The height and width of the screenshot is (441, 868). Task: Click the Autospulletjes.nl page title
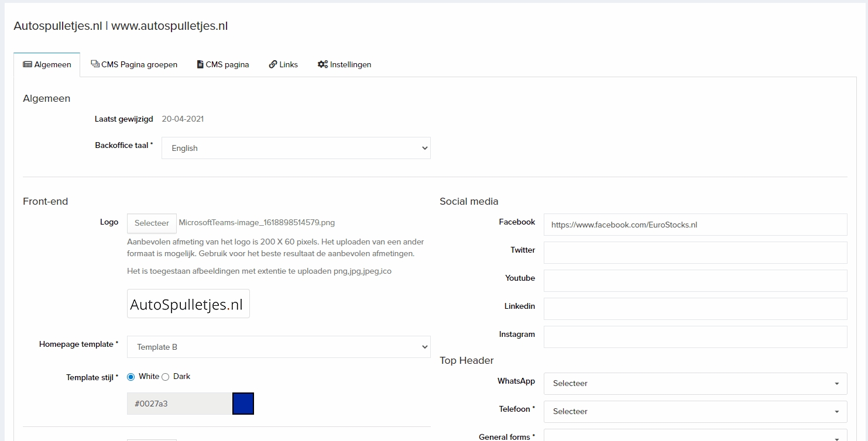tap(121, 26)
